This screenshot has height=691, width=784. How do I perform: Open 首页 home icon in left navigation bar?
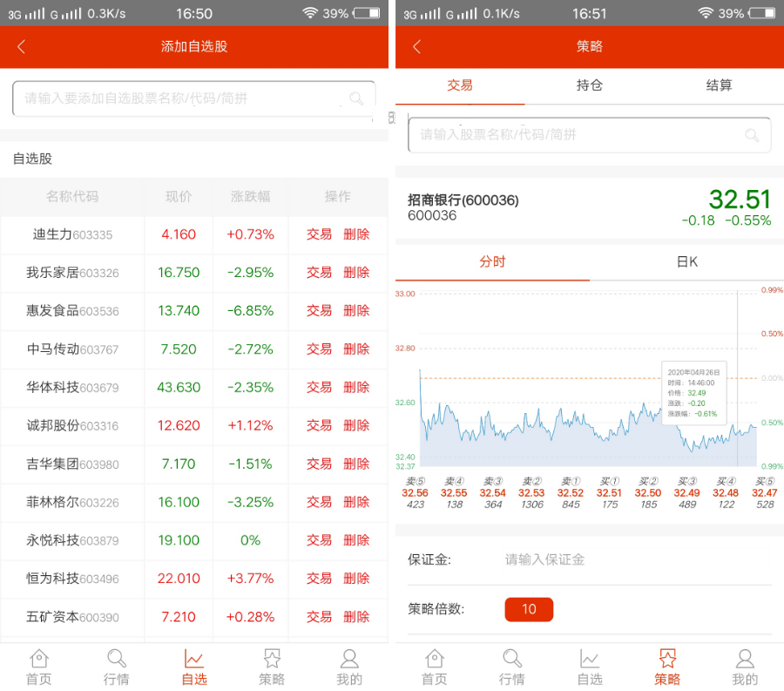39,667
